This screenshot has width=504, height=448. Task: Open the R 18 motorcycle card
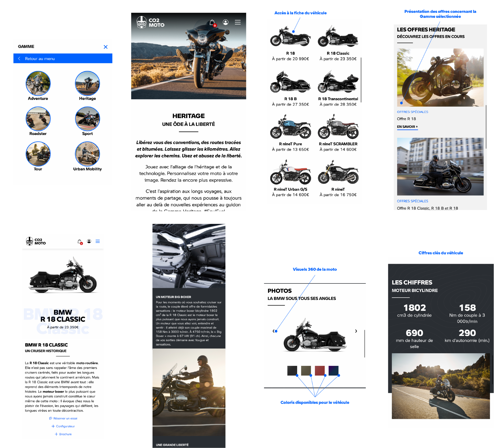pyautogui.click(x=290, y=43)
